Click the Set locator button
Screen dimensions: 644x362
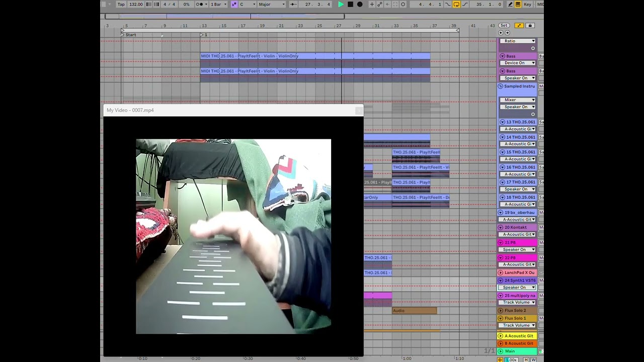504,25
